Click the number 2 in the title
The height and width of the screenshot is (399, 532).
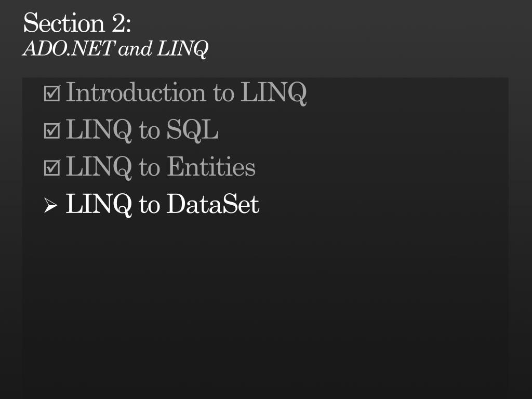(x=118, y=23)
